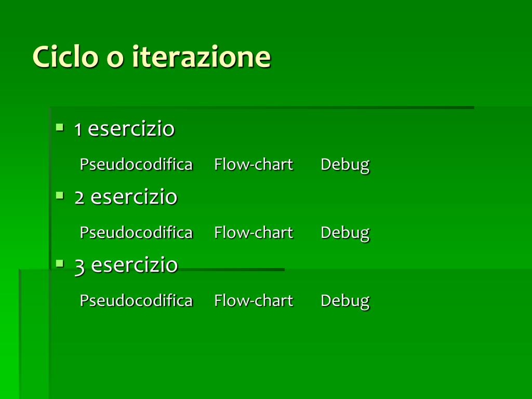532x399 pixels.
Task: Open Debug link under 3 esercizio
Action: click(x=345, y=301)
